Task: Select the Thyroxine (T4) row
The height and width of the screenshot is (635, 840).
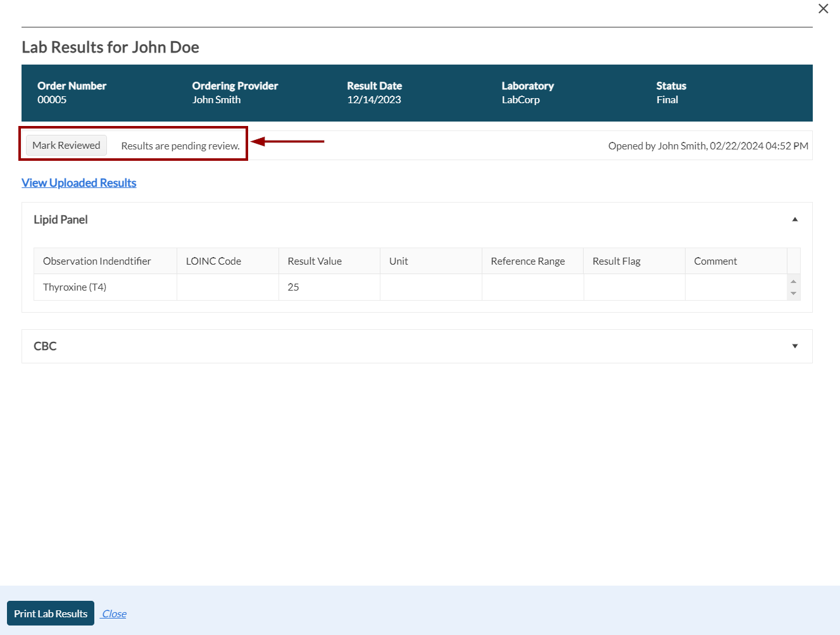Action: pos(75,287)
